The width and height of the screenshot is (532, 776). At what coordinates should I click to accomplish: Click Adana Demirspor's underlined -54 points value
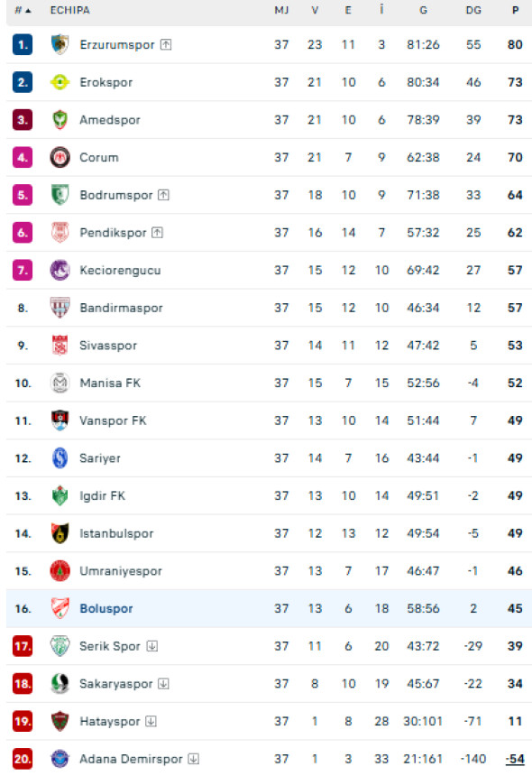[x=515, y=759]
